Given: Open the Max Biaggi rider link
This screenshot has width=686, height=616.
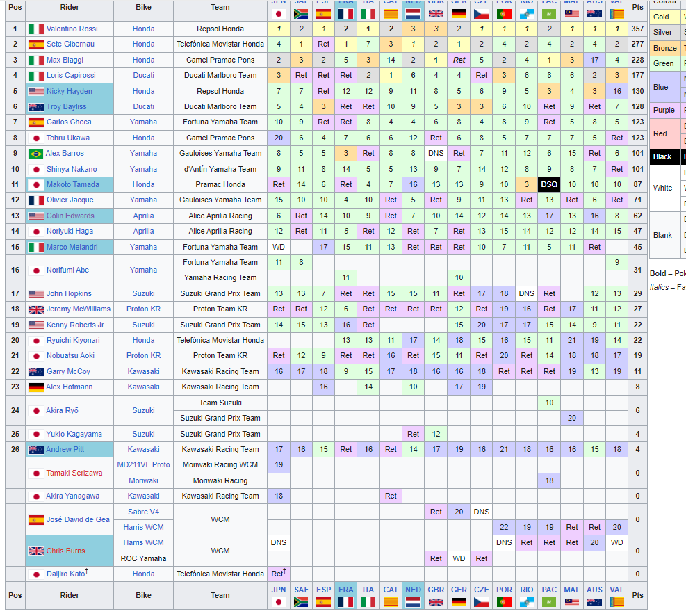Looking at the screenshot, I should coord(65,60).
